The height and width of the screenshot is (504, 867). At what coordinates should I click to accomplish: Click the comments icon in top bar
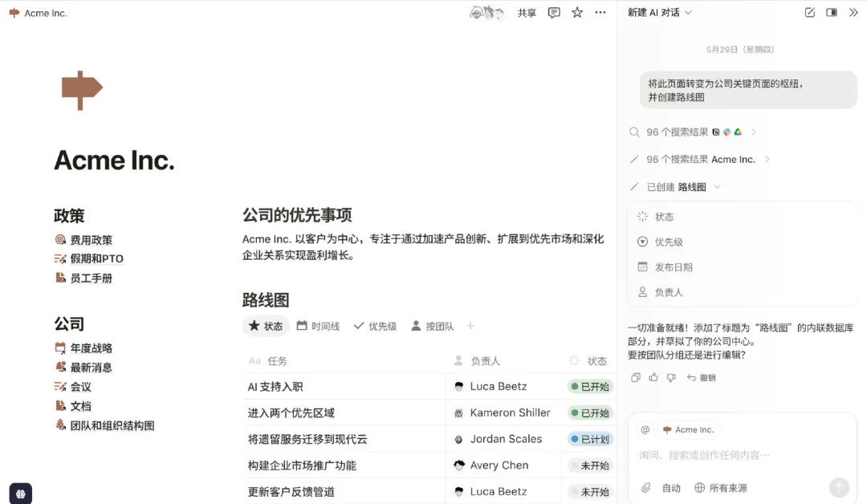click(553, 13)
